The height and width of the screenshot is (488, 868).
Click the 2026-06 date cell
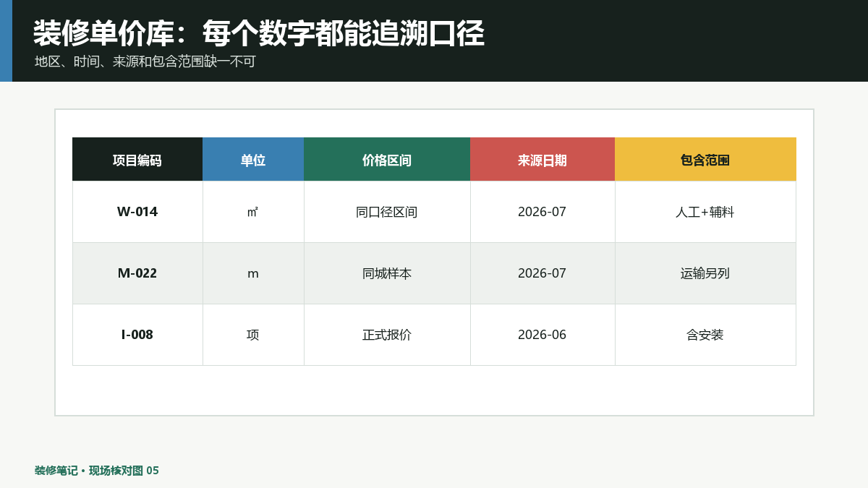click(542, 335)
